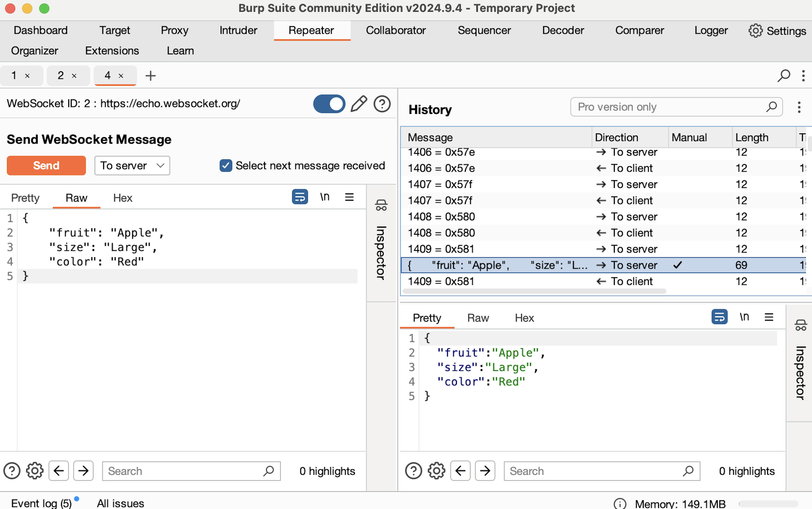Image resolution: width=812 pixels, height=509 pixels.
Task: Toggle the WebSocket connection switch
Action: tap(329, 104)
